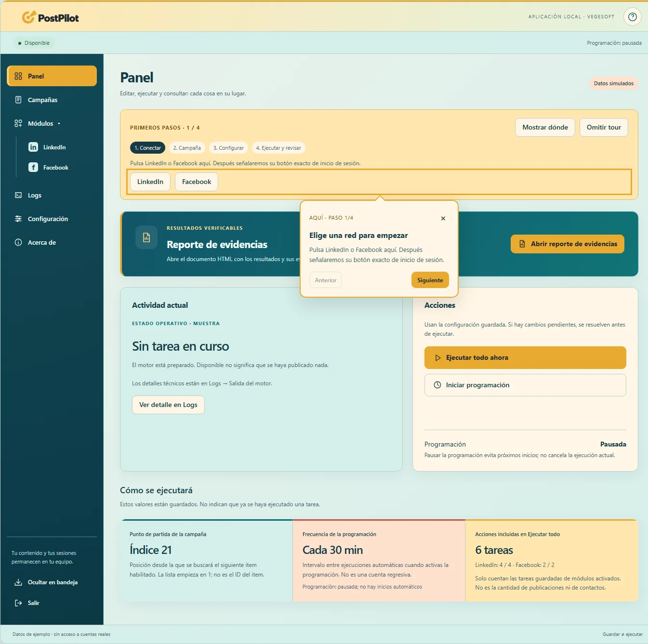Click the Ocultar en bandeja download icon
Viewport: 648px width, 644px height.
tap(18, 582)
